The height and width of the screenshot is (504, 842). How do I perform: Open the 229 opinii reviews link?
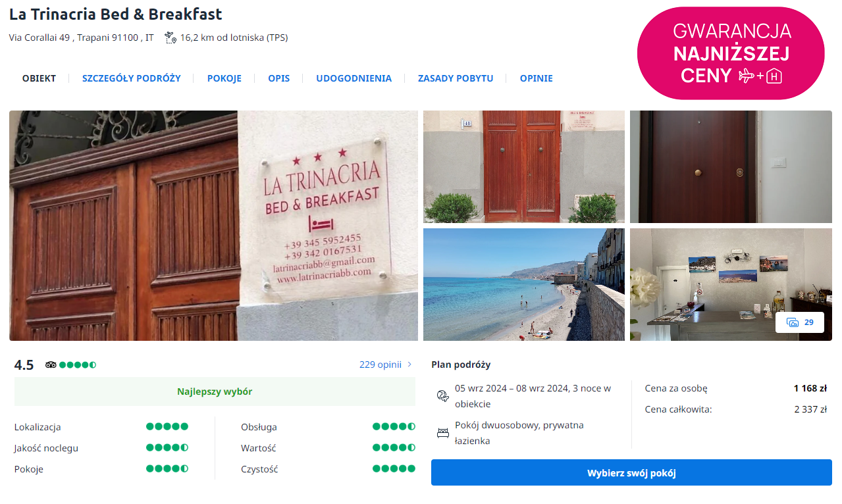point(380,365)
